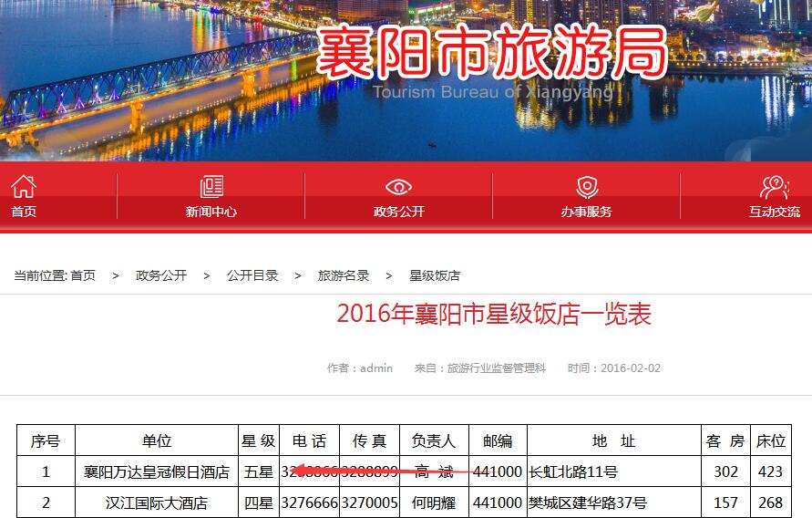Click the name cell 何明耀
Screen dimensions: 812x518
tap(434, 503)
